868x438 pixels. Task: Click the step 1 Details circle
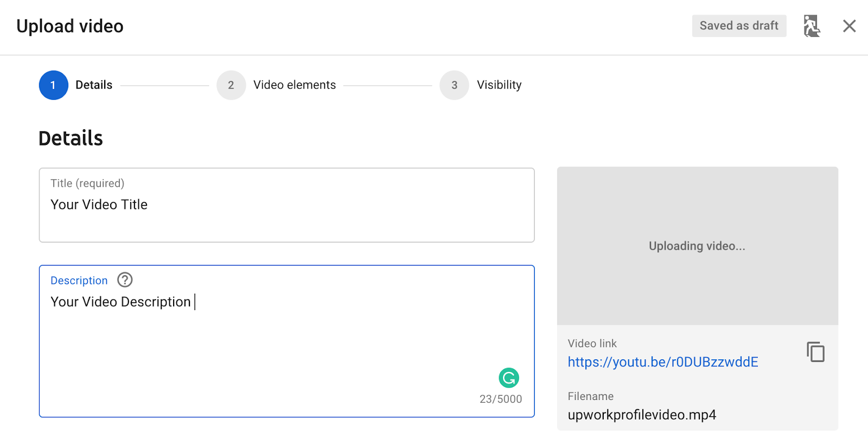(x=53, y=85)
